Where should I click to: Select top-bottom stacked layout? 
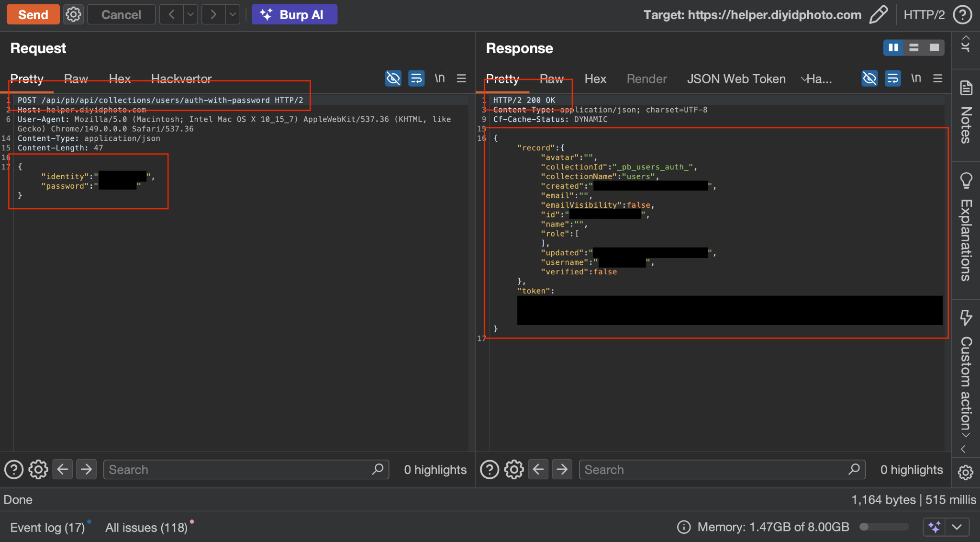[x=914, y=47]
